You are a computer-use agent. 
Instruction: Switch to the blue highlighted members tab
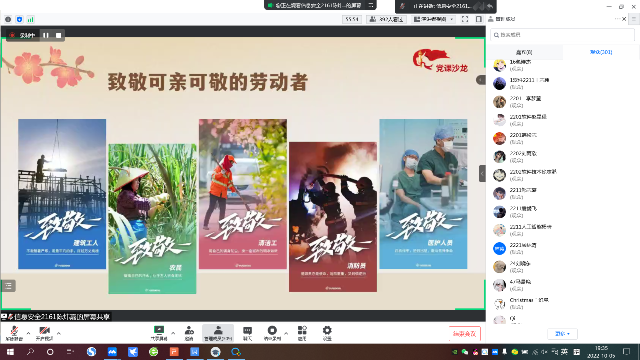[601, 52]
